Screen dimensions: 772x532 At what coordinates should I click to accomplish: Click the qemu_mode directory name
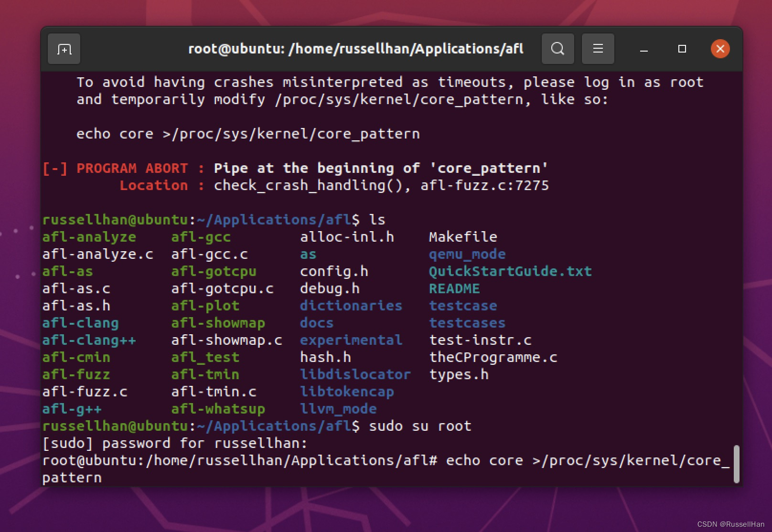point(468,254)
